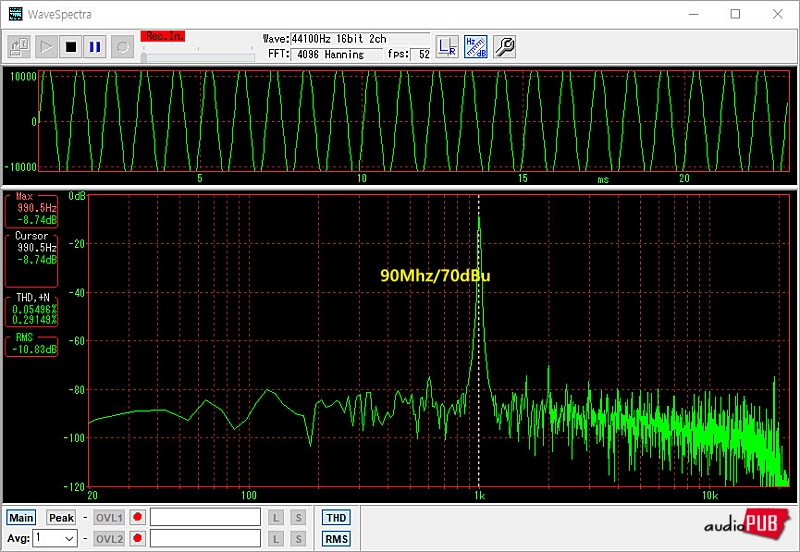Click the Hz/dB axis scale icon
This screenshot has height=552, width=800.
point(476,46)
